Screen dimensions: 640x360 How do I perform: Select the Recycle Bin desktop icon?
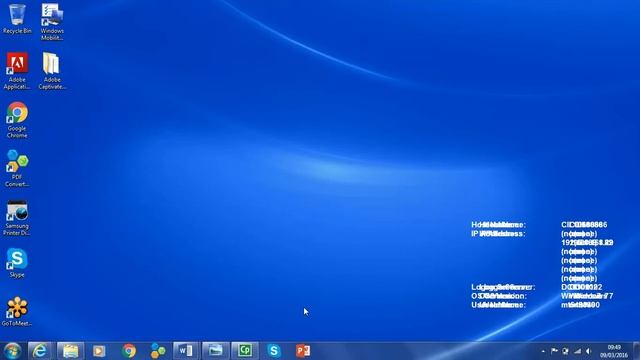(17, 19)
